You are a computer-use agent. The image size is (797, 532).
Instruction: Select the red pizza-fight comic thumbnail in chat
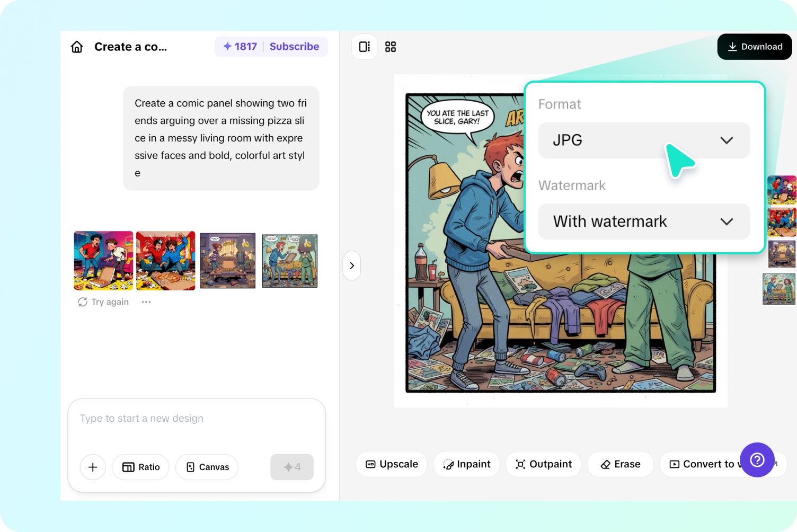tap(165, 261)
